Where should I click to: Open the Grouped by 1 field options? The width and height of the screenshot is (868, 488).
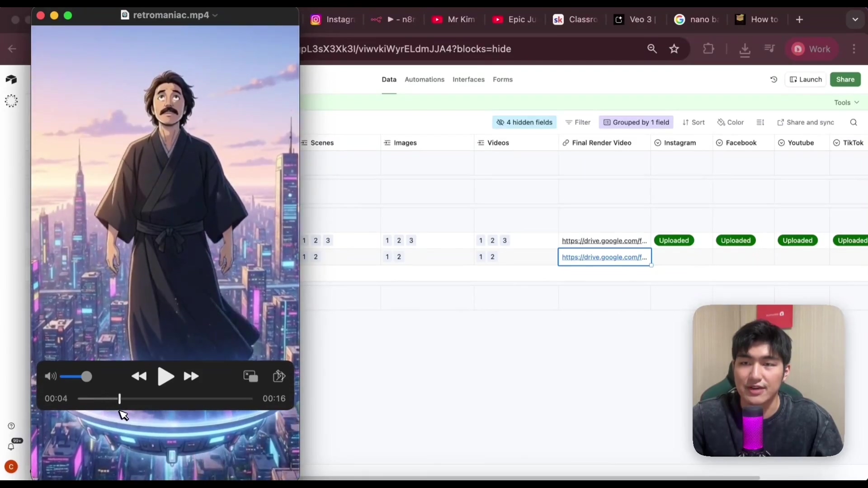coord(636,122)
